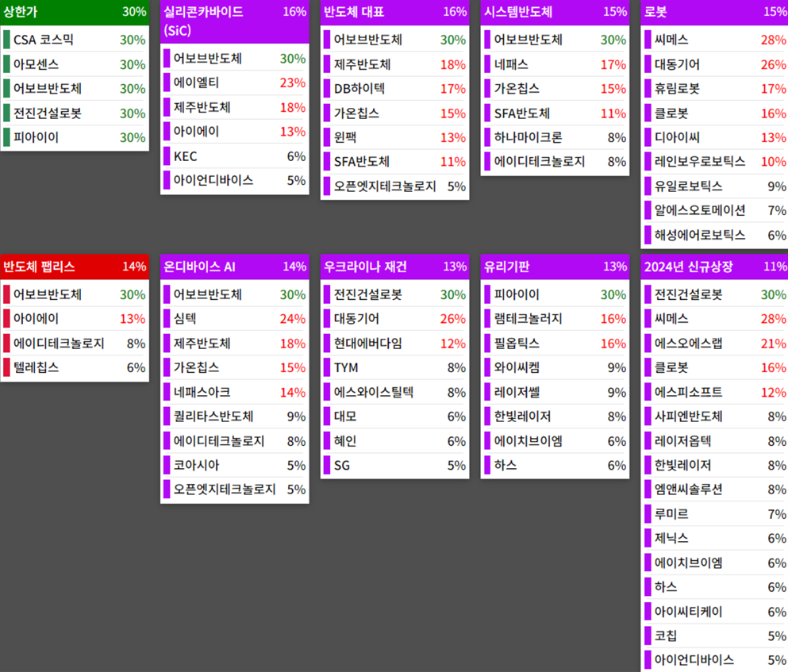Select the KEC row at 6%
The width and height of the screenshot is (788, 672).
[235, 156]
